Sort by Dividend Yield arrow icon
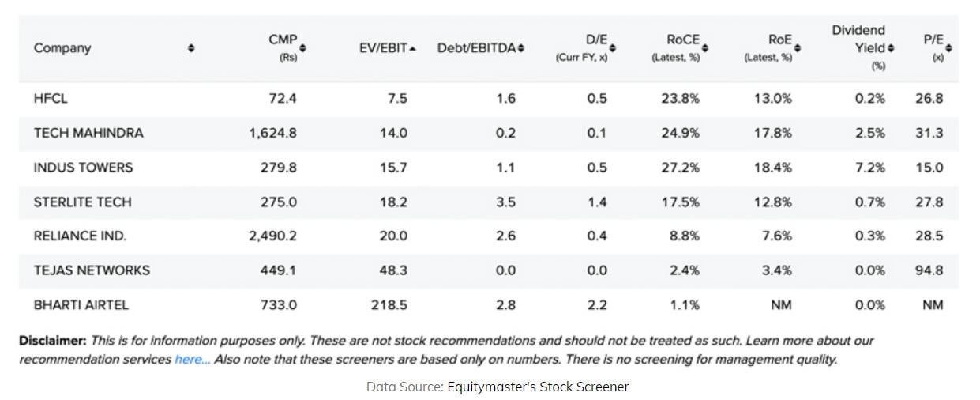The image size is (980, 400). click(891, 48)
